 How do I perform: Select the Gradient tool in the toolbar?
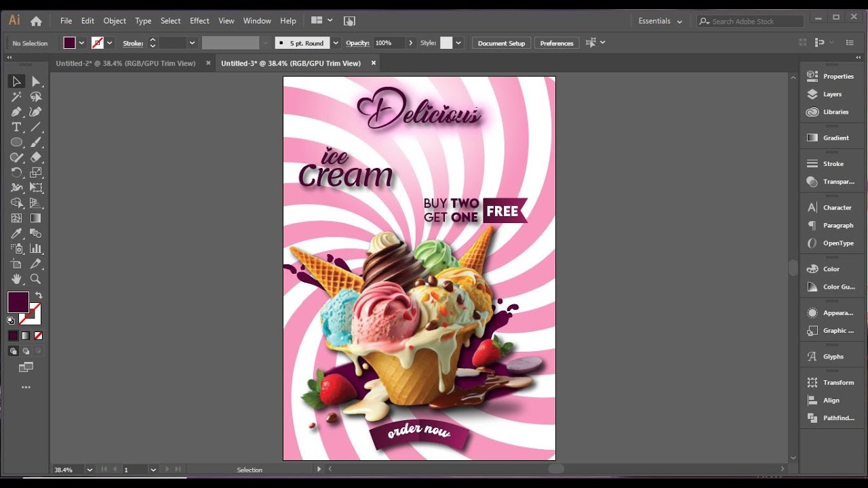pyautogui.click(x=36, y=218)
